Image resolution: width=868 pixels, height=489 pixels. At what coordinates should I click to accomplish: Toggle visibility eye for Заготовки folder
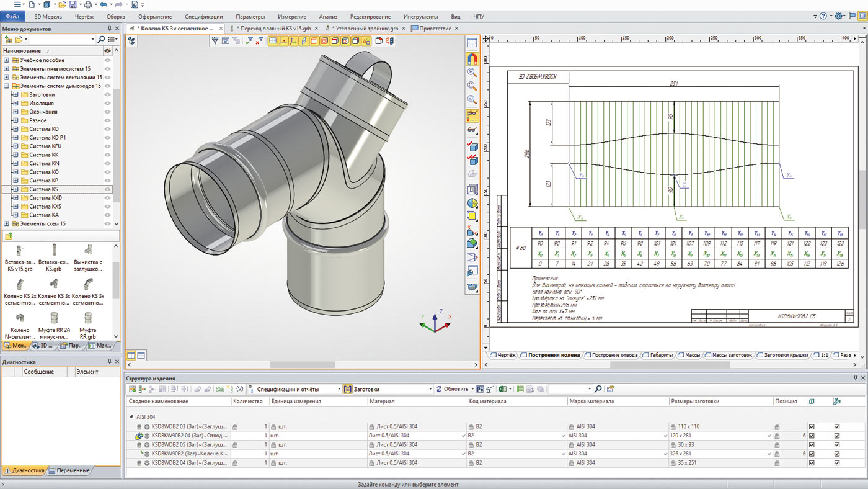click(107, 94)
